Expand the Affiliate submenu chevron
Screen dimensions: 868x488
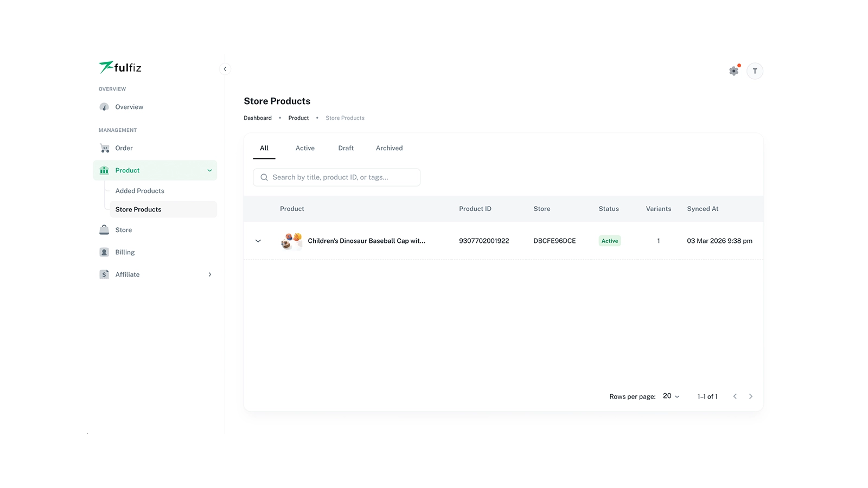tap(210, 274)
